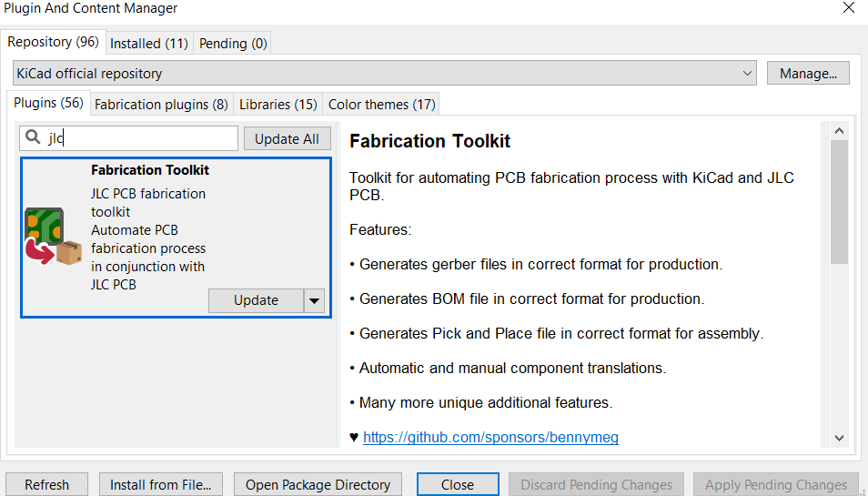Click the description panel scrollbar thumb
This screenshot has height=496, width=868.
839,202
